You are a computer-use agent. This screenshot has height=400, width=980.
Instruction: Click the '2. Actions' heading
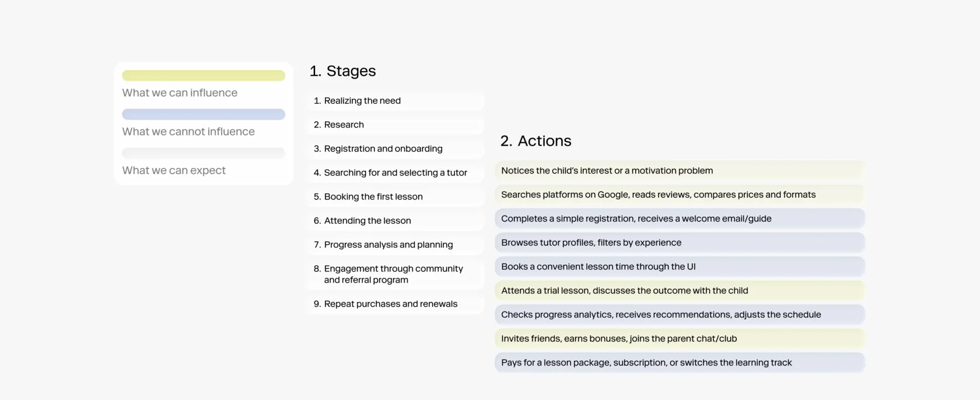(535, 141)
